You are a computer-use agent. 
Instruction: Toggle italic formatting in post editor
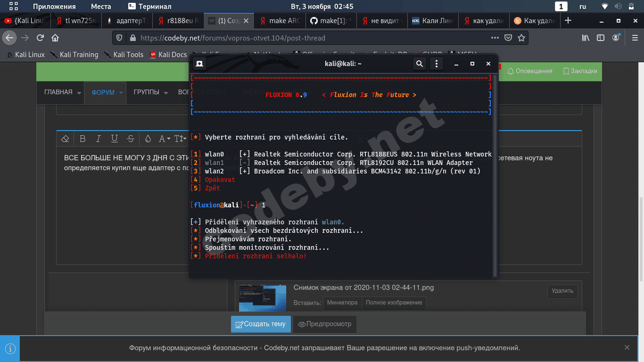click(x=99, y=139)
